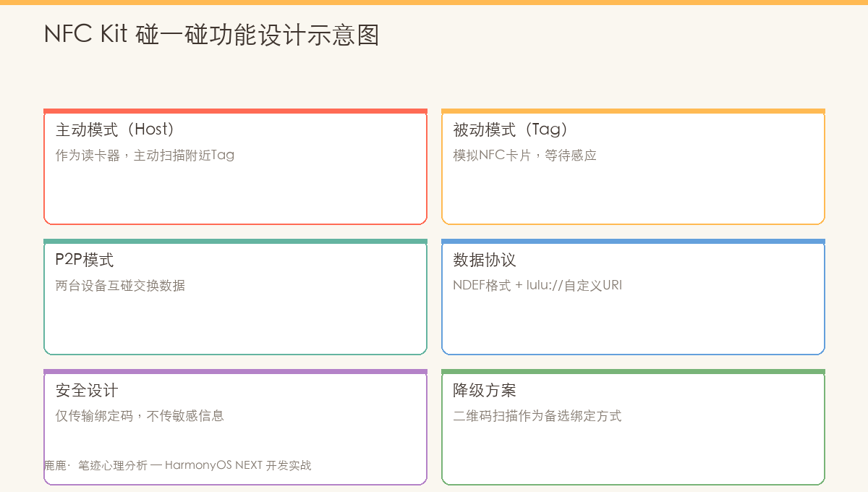Click the text "两台设备互碰交换数据"
Viewport: 868px width, 492px height.
click(120, 285)
